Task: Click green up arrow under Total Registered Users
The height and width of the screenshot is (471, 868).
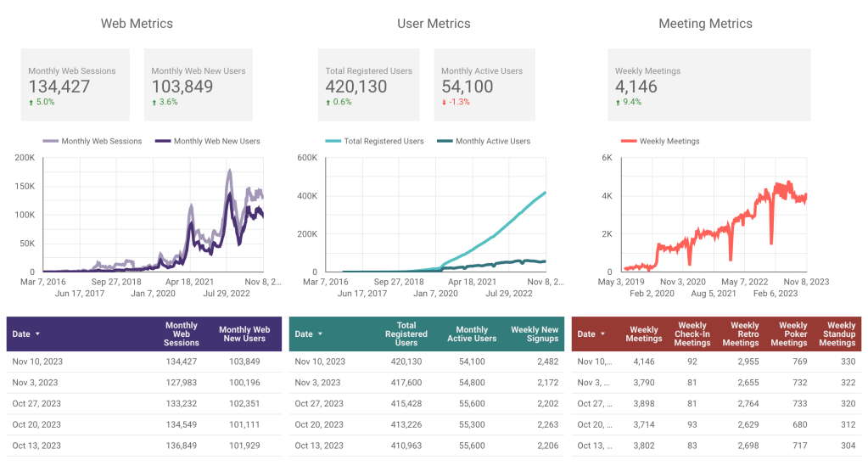Action: (x=328, y=103)
